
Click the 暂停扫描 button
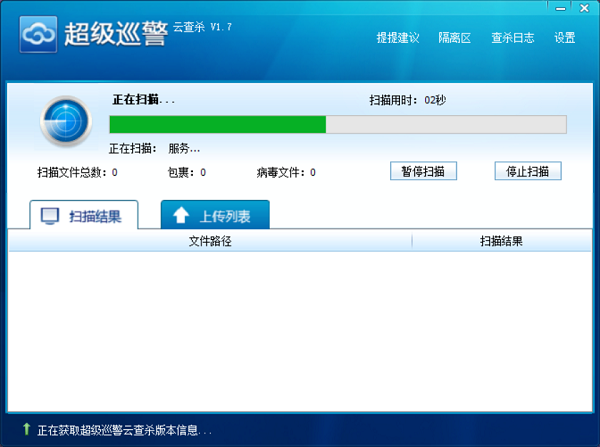tap(423, 171)
